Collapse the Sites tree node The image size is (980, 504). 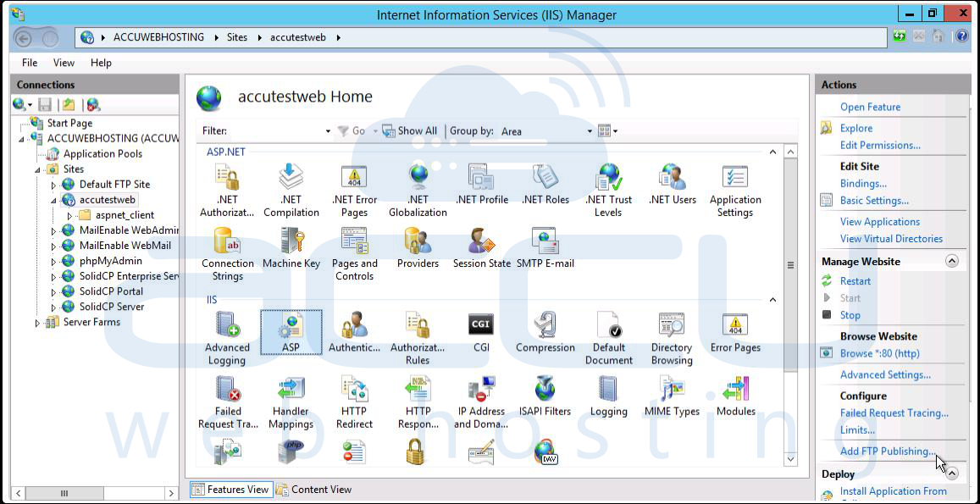pos(37,170)
